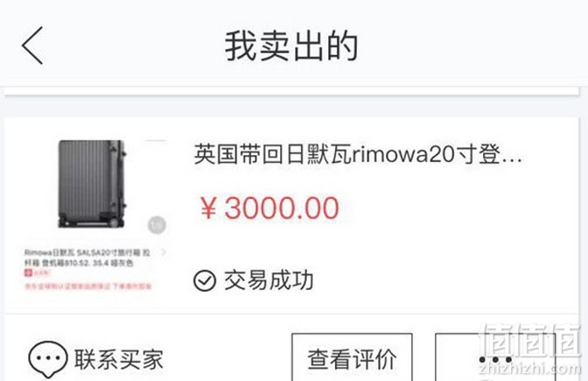Expand the small chevron beside Rimowa description
The image size is (588, 381).
(x=164, y=252)
